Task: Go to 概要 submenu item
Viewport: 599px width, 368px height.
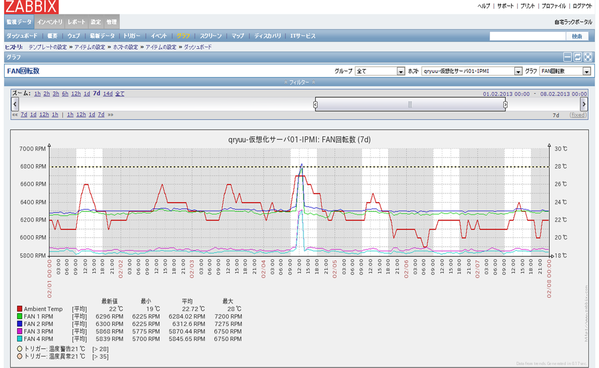Action: pos(52,36)
